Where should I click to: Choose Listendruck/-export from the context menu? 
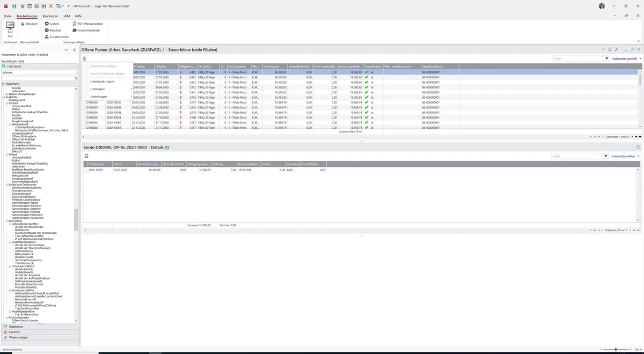tap(103, 81)
